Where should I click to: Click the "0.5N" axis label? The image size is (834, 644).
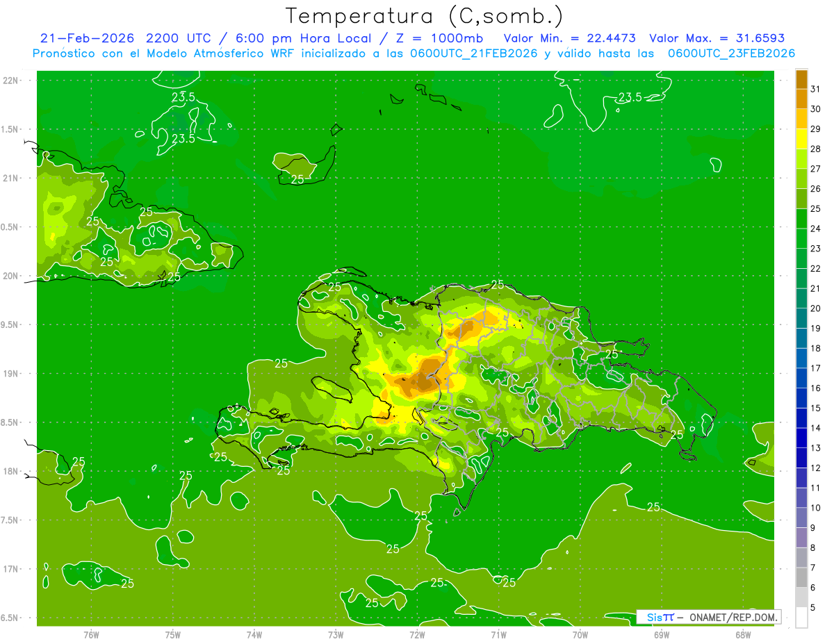point(10,227)
